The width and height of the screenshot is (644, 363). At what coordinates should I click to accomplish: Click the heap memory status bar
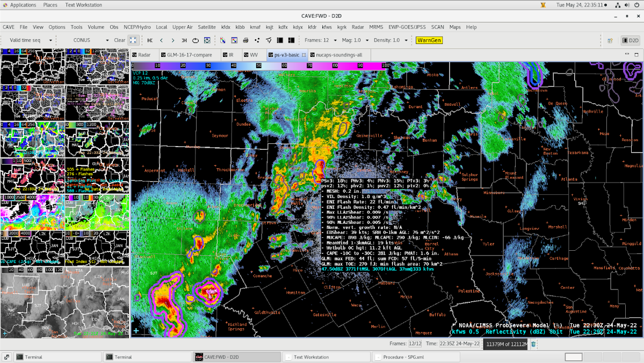coord(506,344)
